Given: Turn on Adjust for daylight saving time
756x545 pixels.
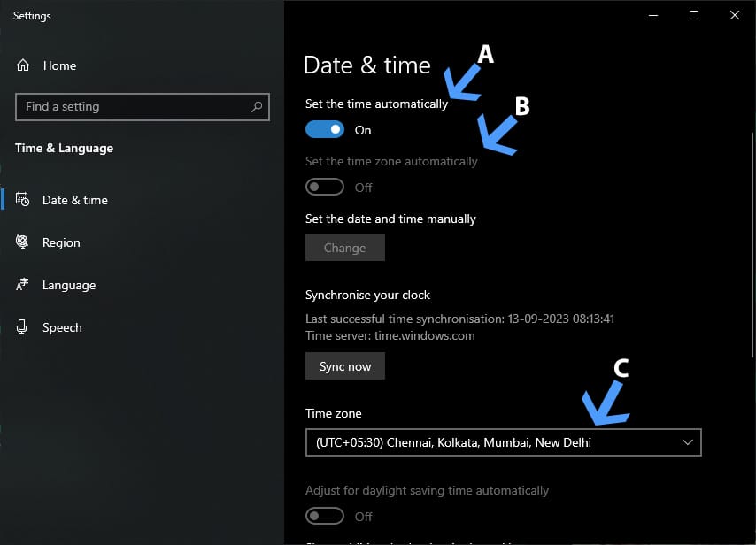Looking at the screenshot, I should click(325, 516).
